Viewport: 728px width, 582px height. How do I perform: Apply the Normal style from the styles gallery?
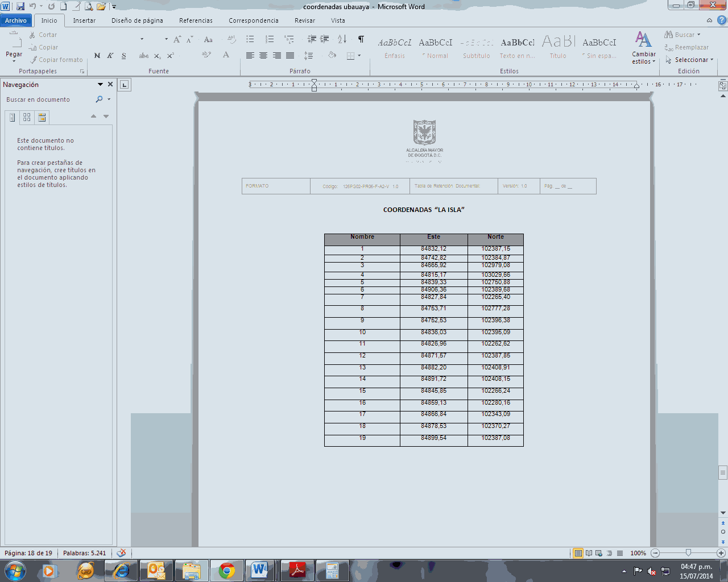436,47
